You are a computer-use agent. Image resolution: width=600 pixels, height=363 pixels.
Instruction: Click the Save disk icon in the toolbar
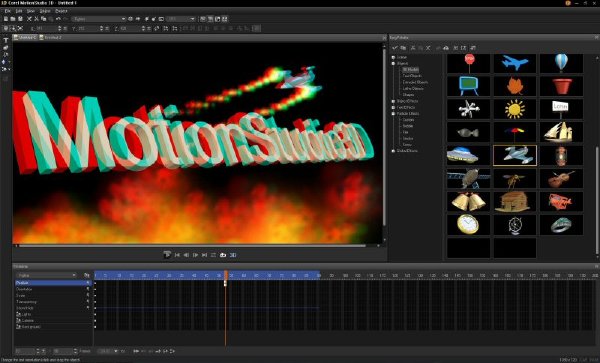click(x=20, y=19)
